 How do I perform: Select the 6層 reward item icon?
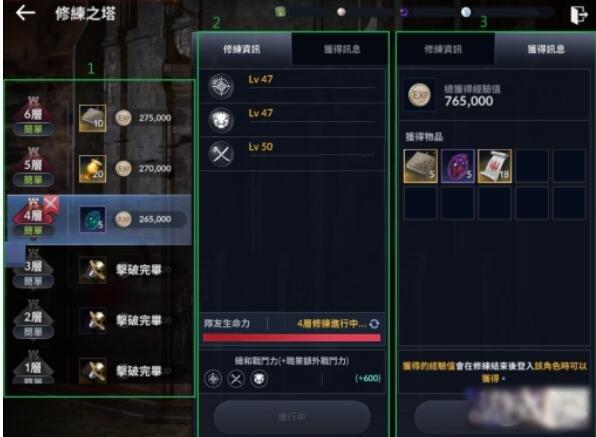(x=92, y=118)
